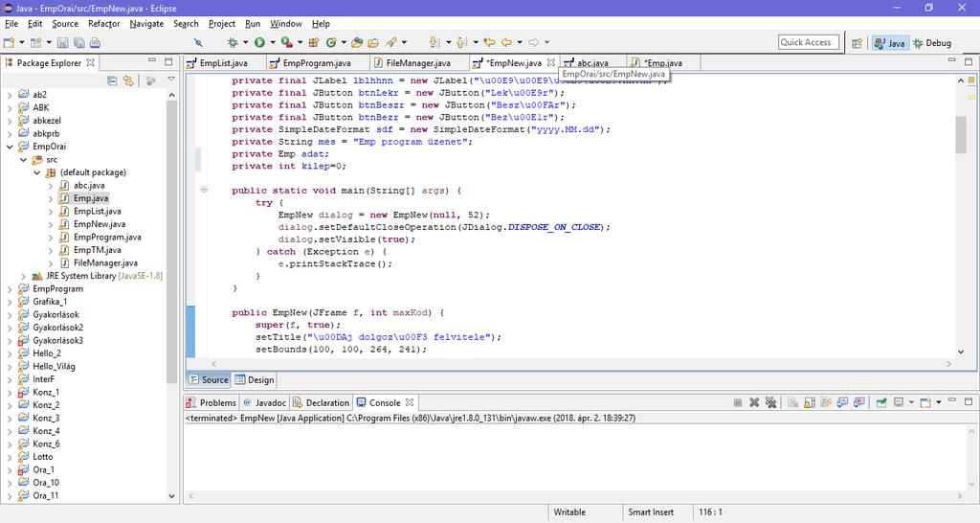
Task: Click the editor vertical scrollbar thumb
Action: [x=961, y=134]
